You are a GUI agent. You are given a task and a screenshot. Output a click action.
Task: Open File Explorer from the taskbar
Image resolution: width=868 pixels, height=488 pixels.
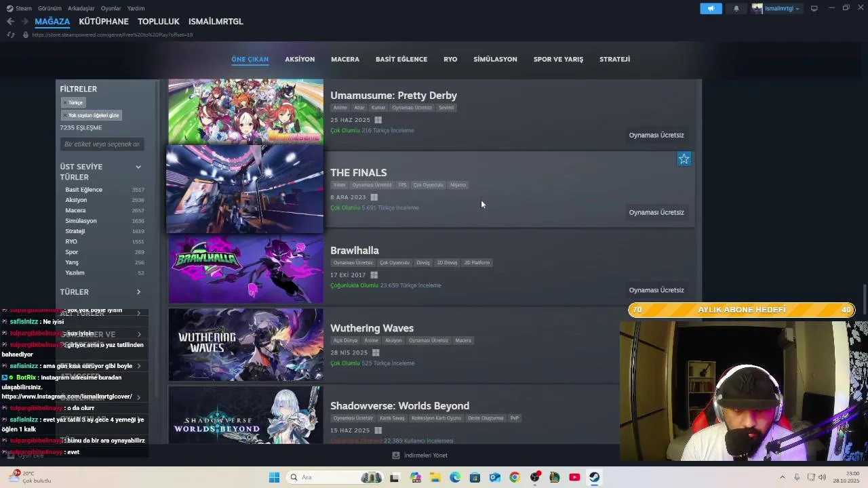(x=435, y=477)
